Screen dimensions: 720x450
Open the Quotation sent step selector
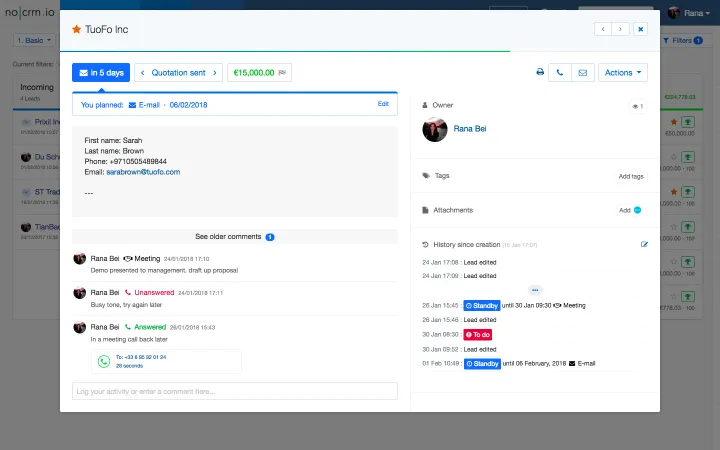tap(178, 73)
